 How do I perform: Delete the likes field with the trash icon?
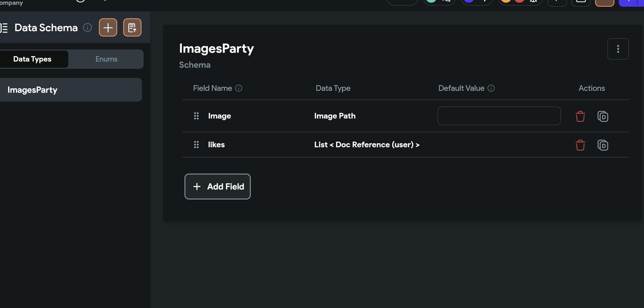coord(580,145)
